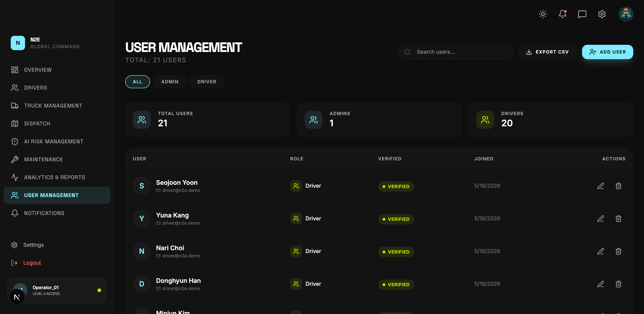Click the Search users field

click(x=455, y=52)
